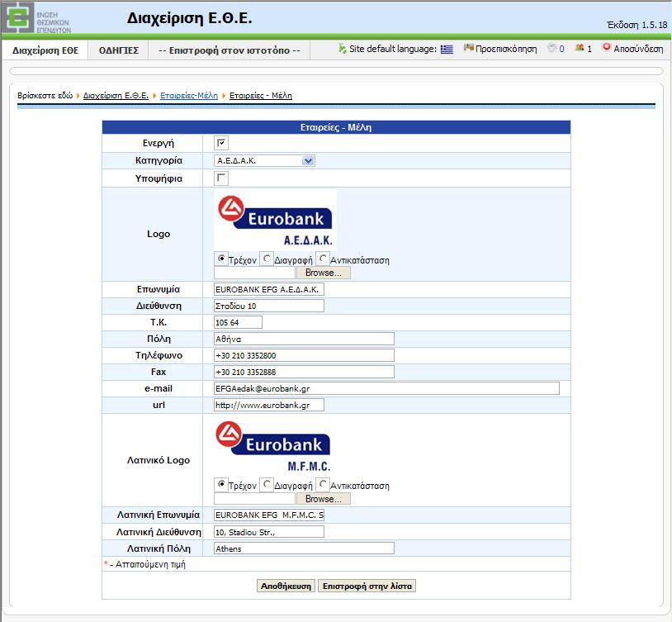Click the Λατινική Πόλη field containing Athens
This screenshot has height=622, width=672.
[x=304, y=548]
